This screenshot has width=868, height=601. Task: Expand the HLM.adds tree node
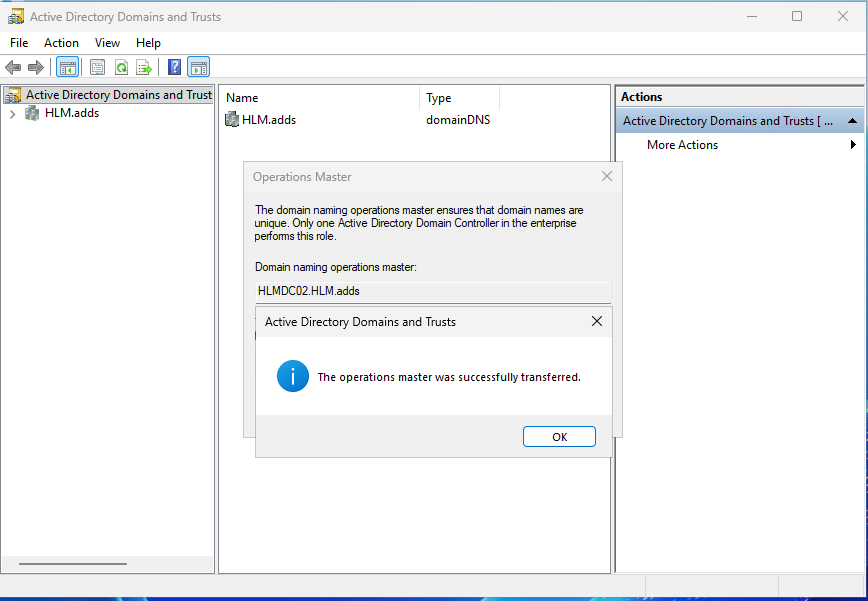[x=12, y=114]
